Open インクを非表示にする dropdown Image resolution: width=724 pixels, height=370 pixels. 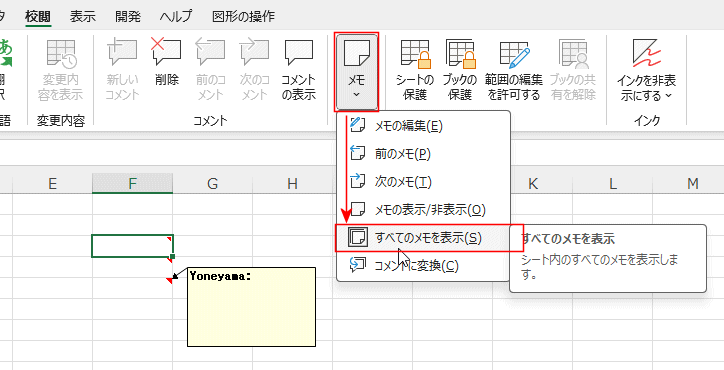(x=646, y=69)
